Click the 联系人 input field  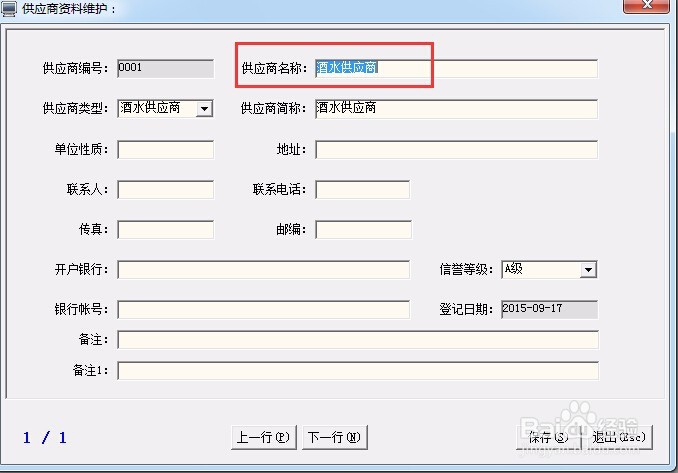point(166,190)
